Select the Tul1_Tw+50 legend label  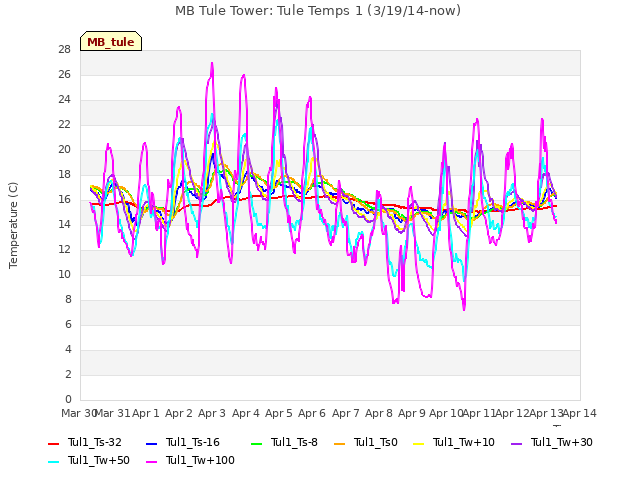tap(99, 460)
